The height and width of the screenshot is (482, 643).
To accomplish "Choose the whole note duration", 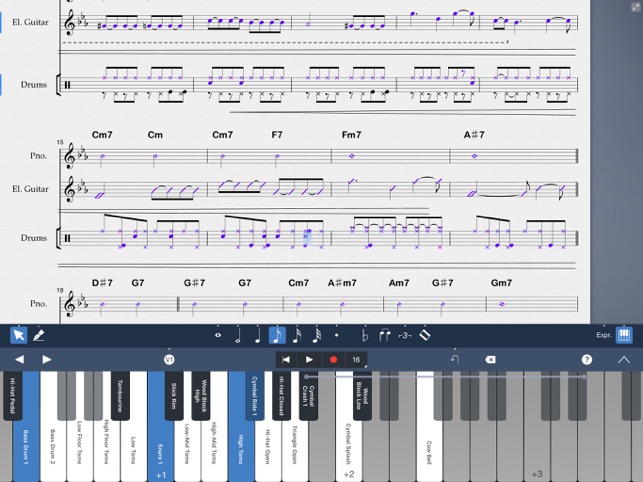I will click(218, 335).
